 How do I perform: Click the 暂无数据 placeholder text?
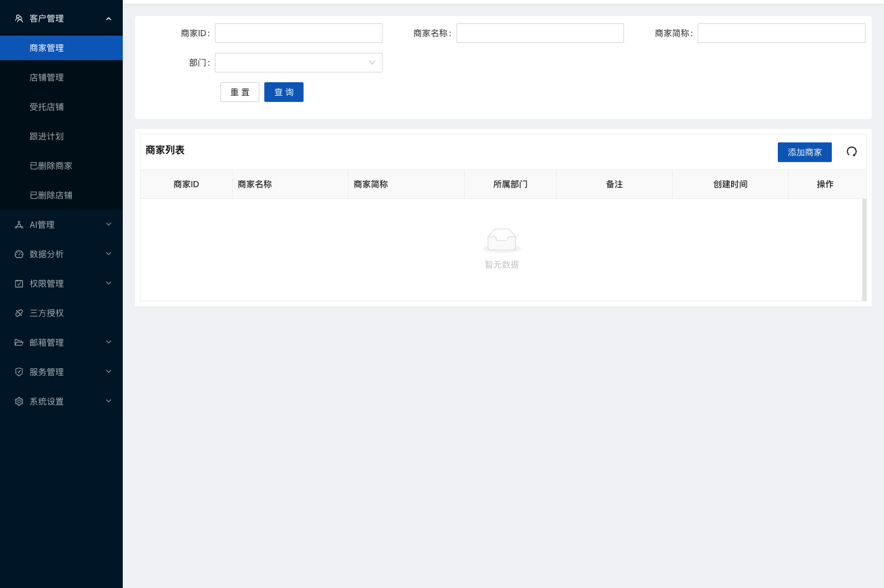pos(502,265)
